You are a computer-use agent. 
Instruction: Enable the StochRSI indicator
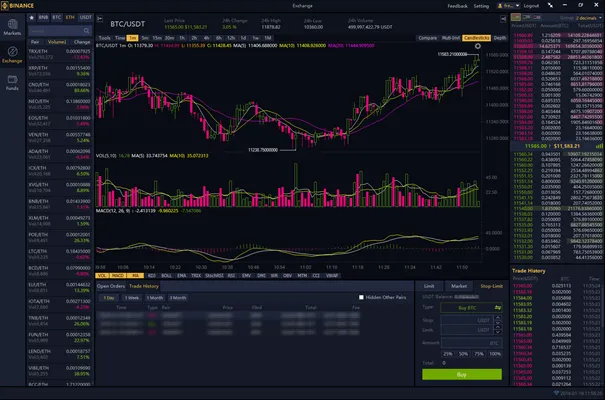coord(214,276)
